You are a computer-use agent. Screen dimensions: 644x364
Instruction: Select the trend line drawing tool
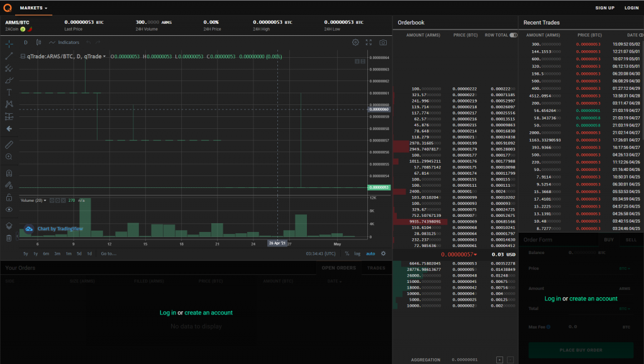(x=9, y=56)
